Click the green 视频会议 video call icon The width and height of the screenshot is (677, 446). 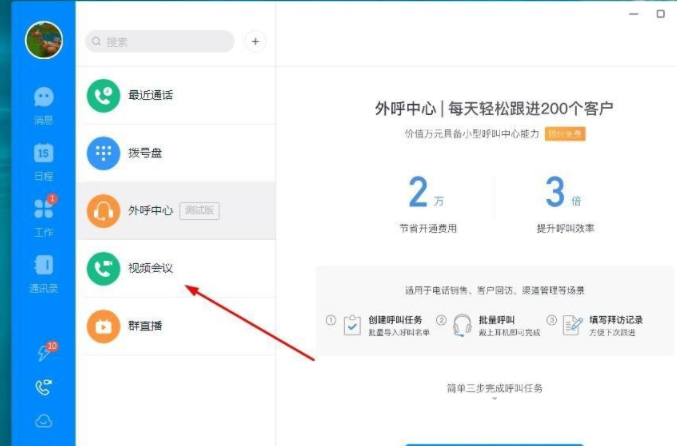tap(103, 269)
